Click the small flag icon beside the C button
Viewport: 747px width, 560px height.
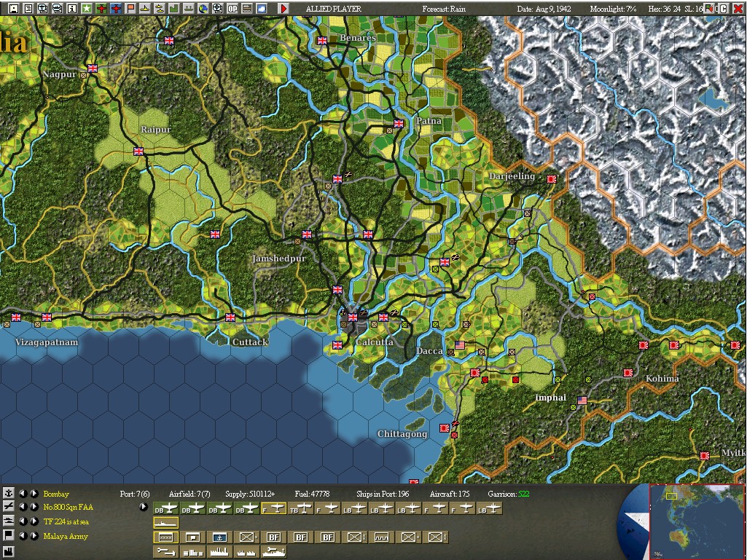[709, 9]
